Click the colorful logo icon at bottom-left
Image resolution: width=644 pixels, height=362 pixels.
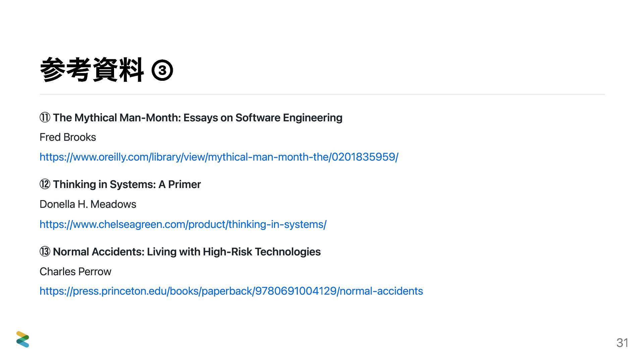point(22,339)
